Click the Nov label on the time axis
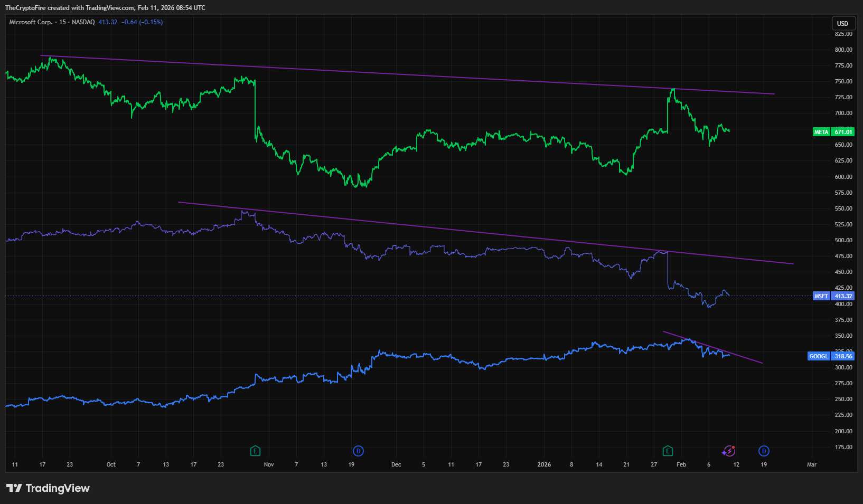The image size is (863, 504). pos(269,464)
